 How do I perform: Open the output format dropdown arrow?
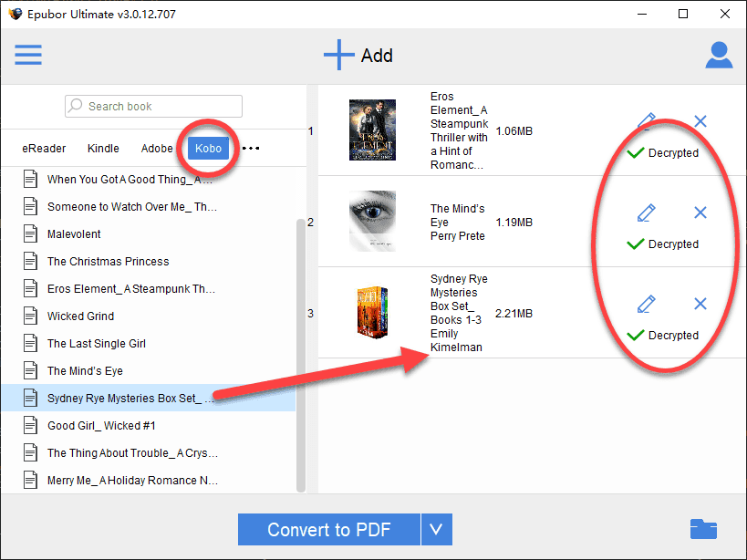pyautogui.click(x=436, y=529)
